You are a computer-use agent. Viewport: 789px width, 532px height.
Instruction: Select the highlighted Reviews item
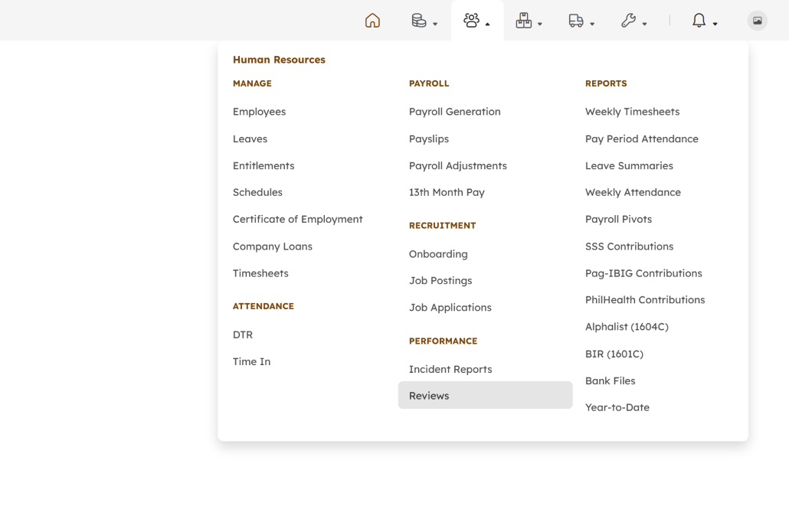coord(485,395)
